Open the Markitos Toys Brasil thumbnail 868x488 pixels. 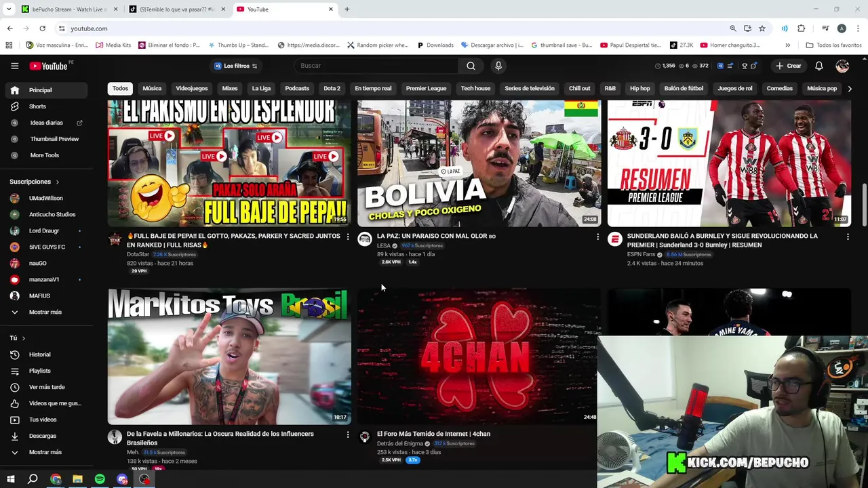[x=229, y=357]
